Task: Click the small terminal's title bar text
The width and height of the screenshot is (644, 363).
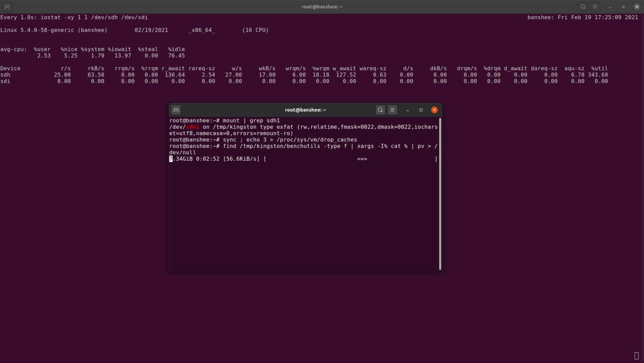Action: click(305, 110)
